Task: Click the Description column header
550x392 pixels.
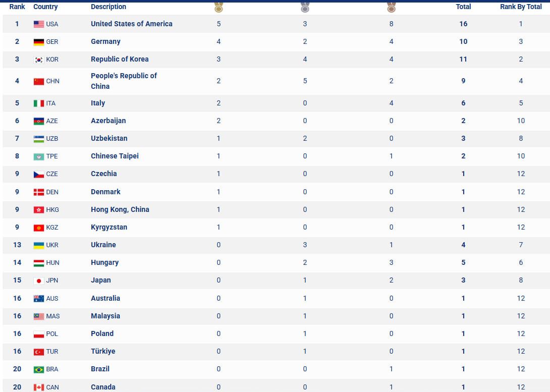Action: [x=109, y=7]
